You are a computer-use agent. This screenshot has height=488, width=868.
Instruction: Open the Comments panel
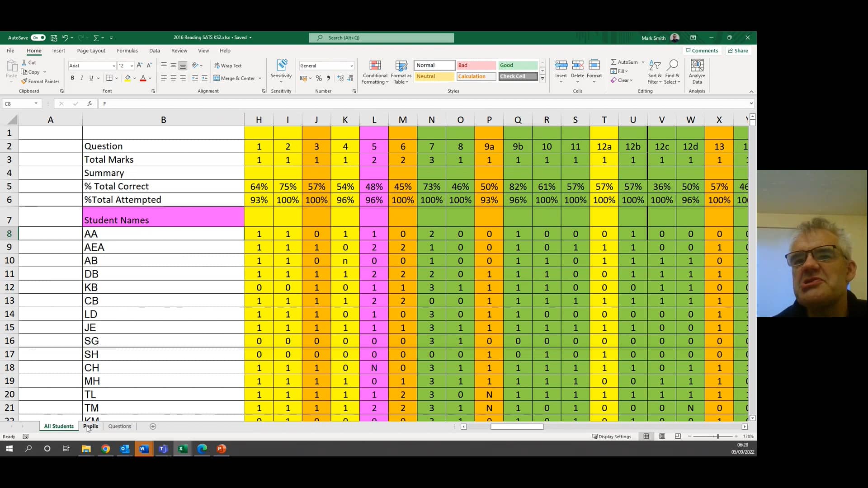pos(702,50)
